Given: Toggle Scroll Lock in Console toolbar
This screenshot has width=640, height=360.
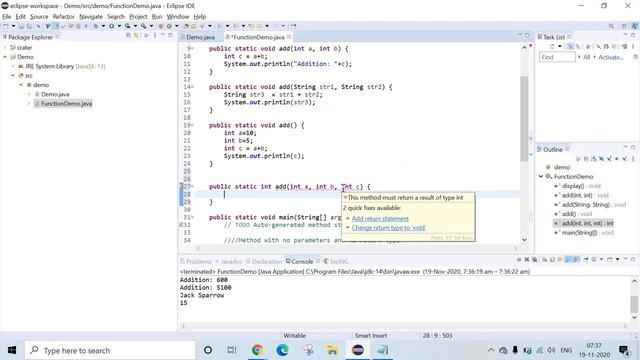Looking at the screenshot, I should [552, 260].
